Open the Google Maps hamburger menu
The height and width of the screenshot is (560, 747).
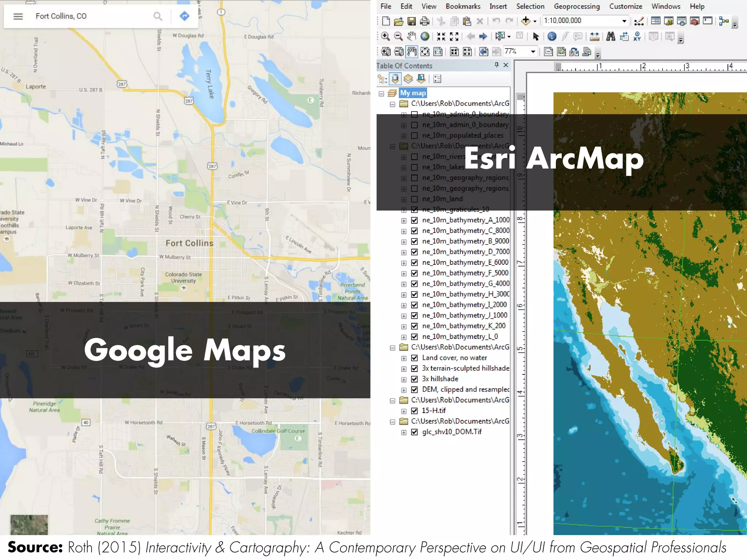coord(18,16)
